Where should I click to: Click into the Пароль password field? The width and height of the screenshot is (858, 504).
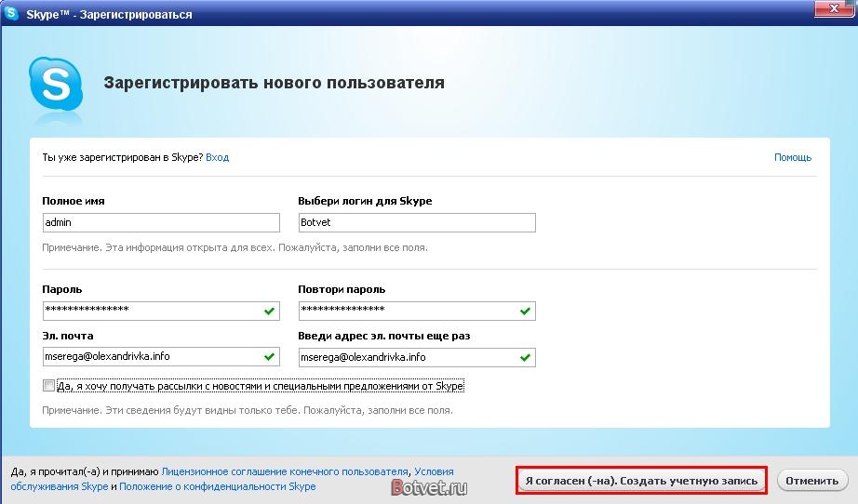pyautogui.click(x=161, y=311)
